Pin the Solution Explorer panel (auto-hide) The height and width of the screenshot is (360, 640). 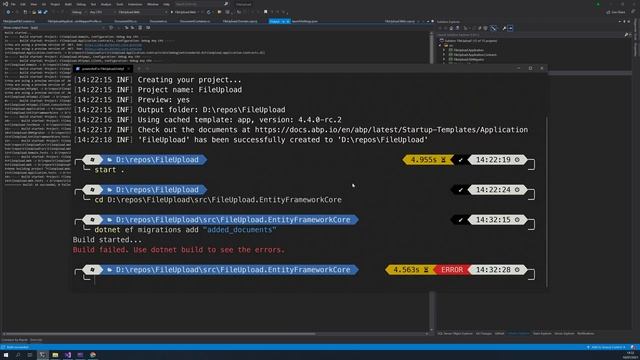coord(624,22)
